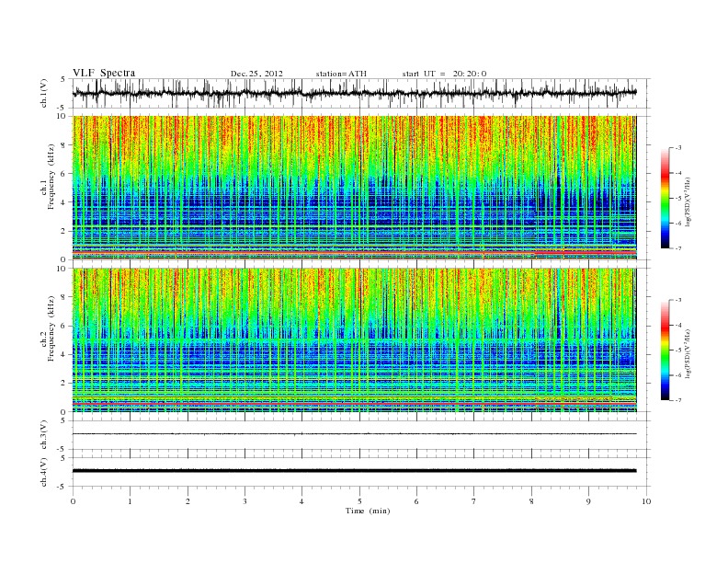728x563 pixels.
Task: Click time axis tick label "0"
Action: (73, 501)
